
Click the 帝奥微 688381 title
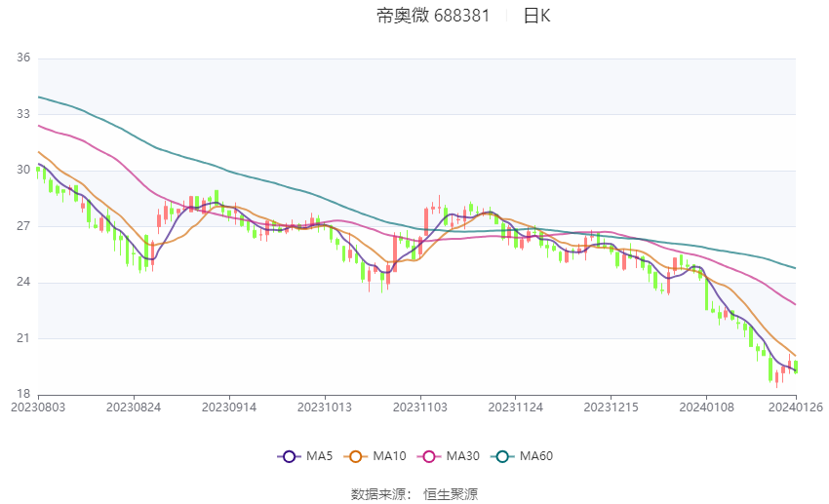[x=433, y=16]
